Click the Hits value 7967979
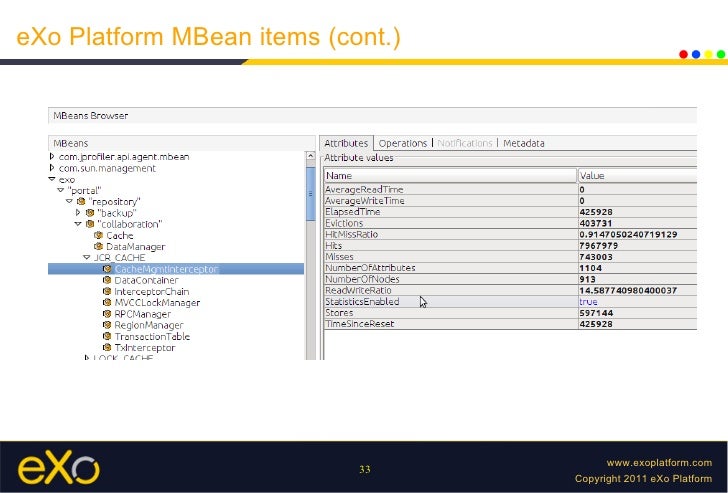Screen dimensions: 728x493 click(x=598, y=246)
